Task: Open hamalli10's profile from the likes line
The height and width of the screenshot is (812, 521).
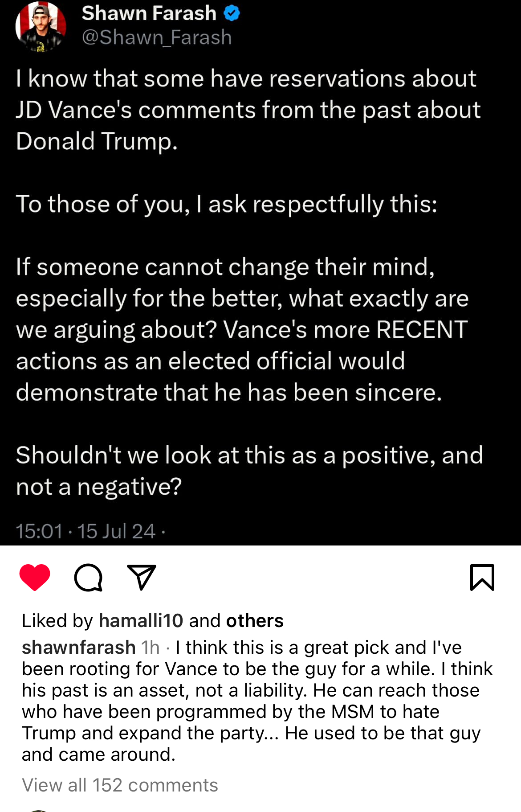Action: (141, 620)
